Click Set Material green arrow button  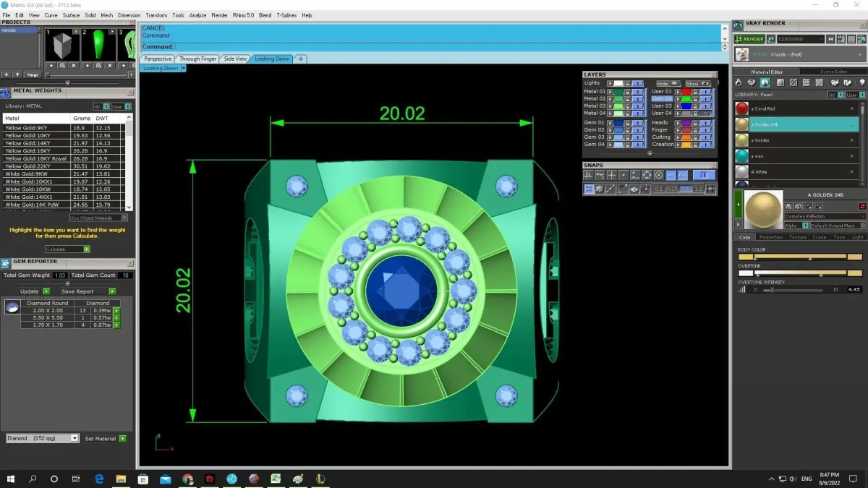(123, 438)
